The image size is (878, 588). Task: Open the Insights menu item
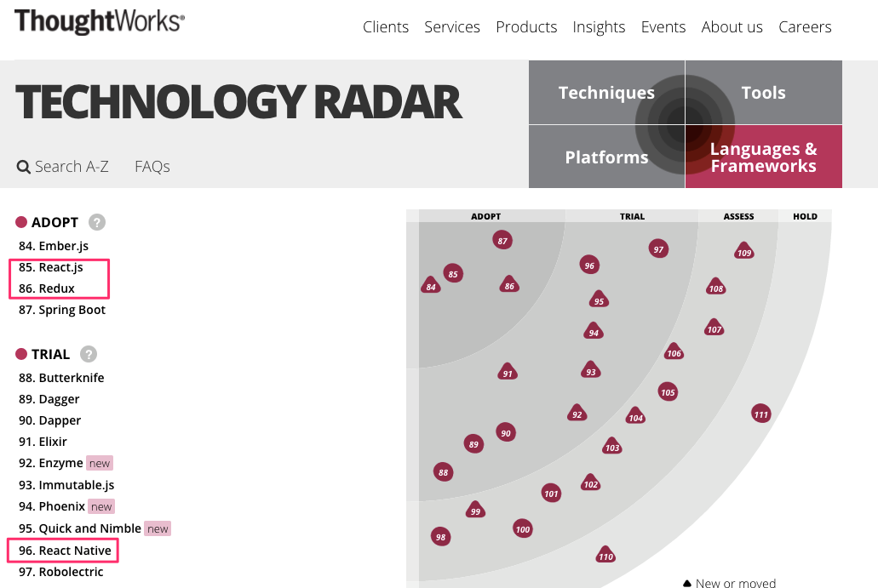pos(599,27)
